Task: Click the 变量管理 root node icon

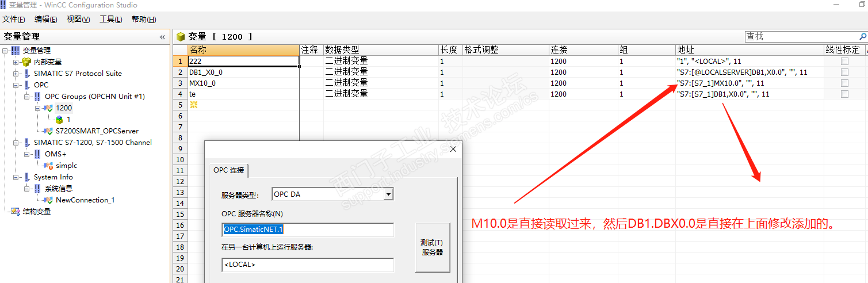Action: [16, 51]
